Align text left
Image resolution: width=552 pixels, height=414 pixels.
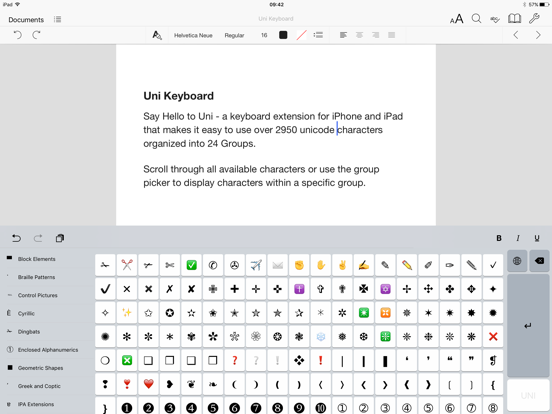coord(343,35)
